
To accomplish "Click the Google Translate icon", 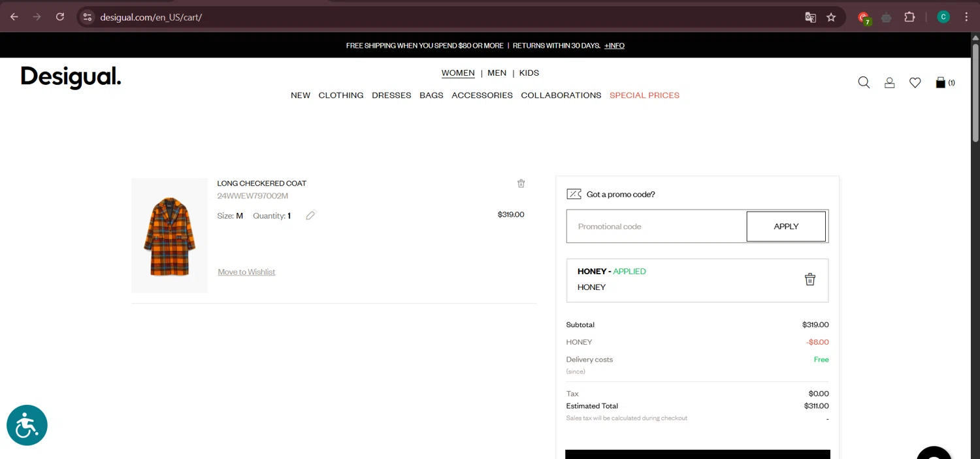I will (x=810, y=17).
